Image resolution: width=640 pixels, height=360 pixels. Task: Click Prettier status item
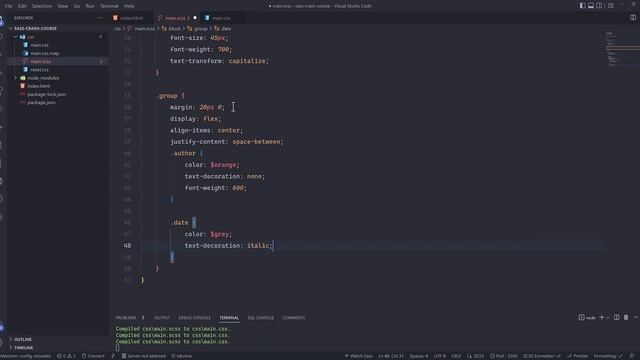coord(578,356)
